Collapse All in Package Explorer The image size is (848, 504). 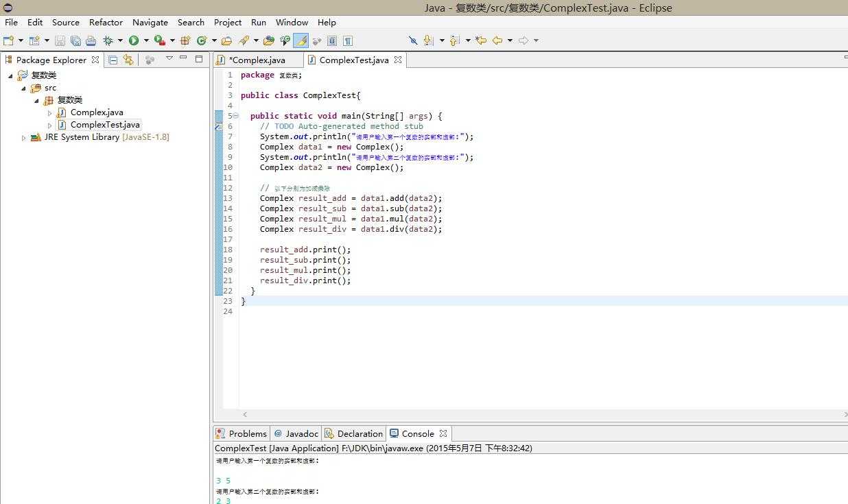[x=113, y=60]
